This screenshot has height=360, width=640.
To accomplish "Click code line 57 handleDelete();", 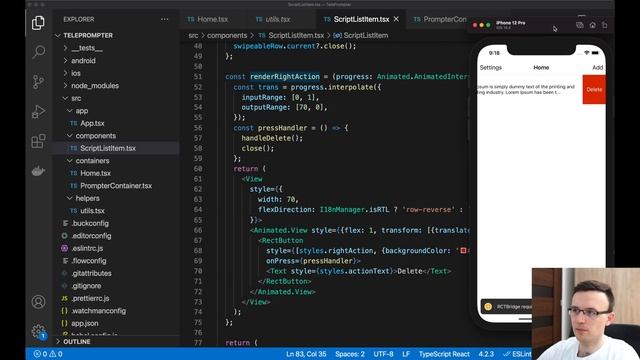I will pos(272,138).
